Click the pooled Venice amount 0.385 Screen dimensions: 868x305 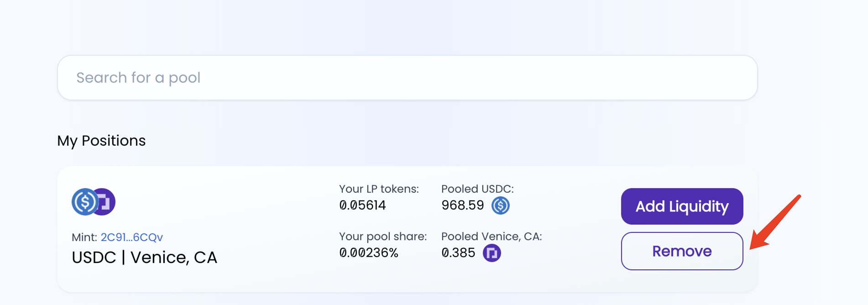pyautogui.click(x=458, y=253)
